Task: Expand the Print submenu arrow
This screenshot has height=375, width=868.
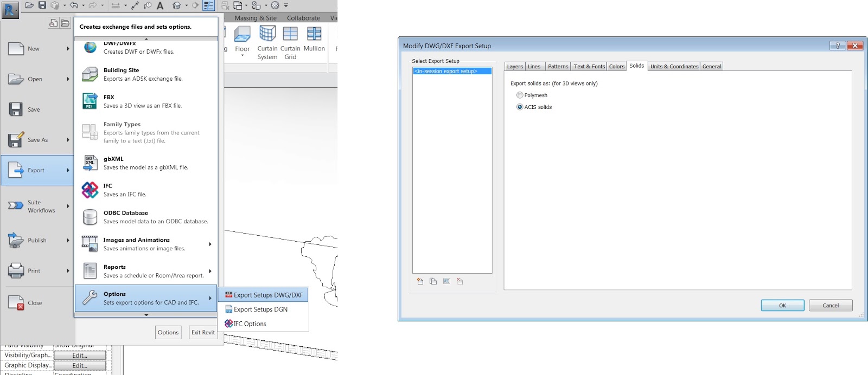Action: point(68,270)
